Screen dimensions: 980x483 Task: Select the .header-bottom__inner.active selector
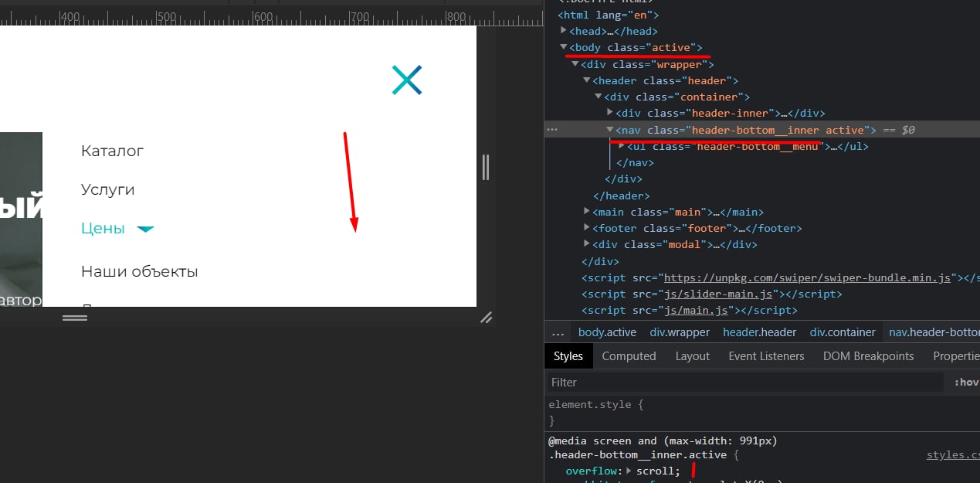point(638,455)
